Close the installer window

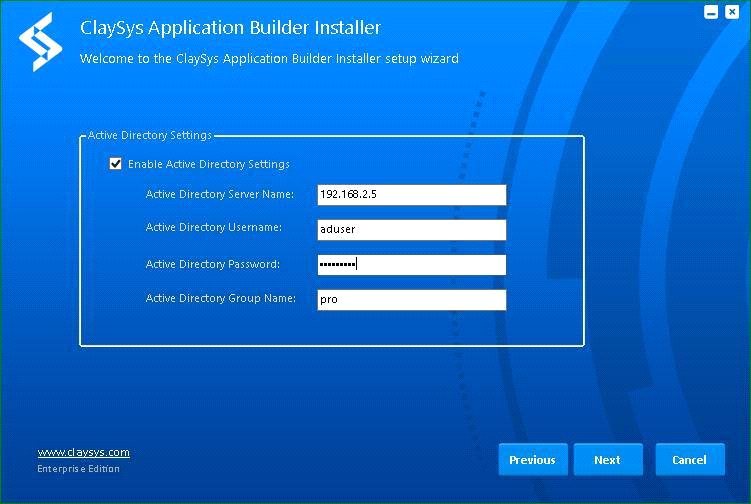(732, 11)
